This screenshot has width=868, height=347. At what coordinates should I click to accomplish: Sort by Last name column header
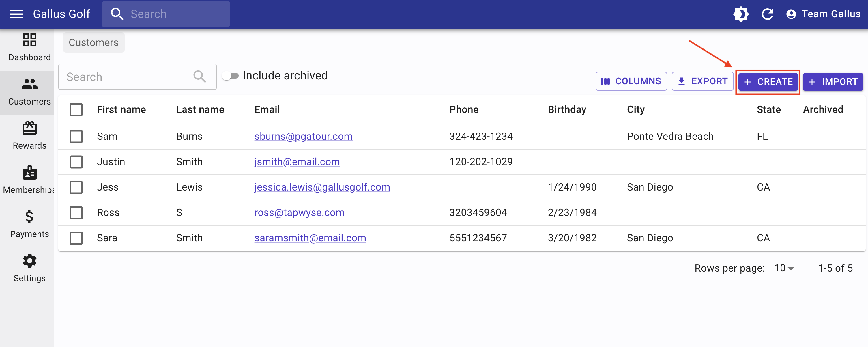[x=200, y=110]
